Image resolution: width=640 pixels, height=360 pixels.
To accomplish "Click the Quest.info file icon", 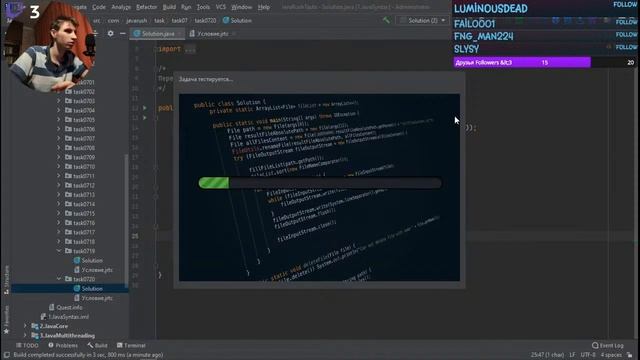I will point(52,307).
